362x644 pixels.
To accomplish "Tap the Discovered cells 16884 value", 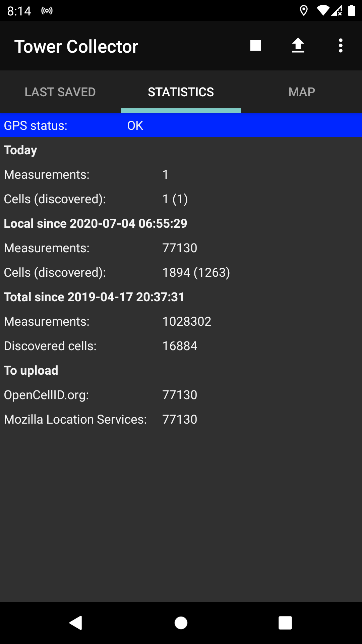I will tap(180, 346).
